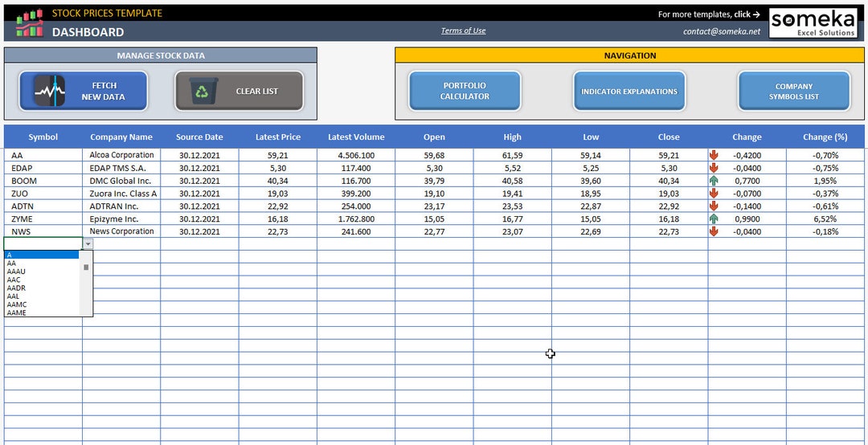Screen dimensions: 868x445
Task: Click the red down arrow in ZUO row
Action: click(x=714, y=193)
